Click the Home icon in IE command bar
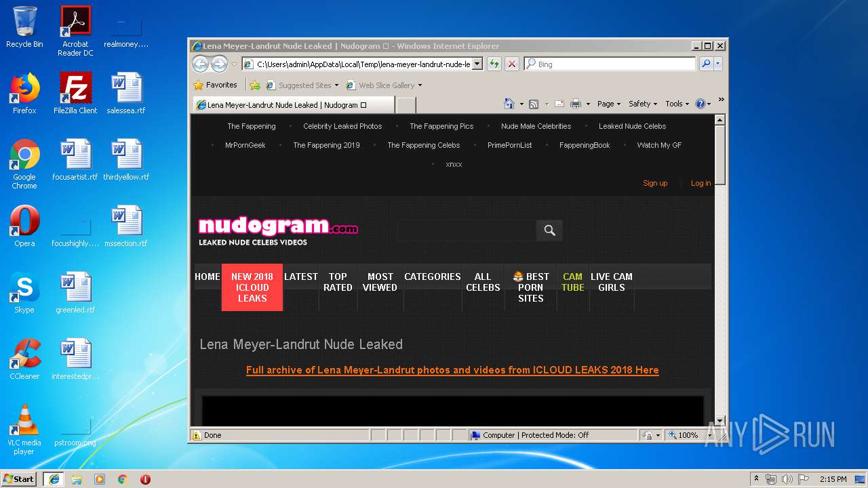The height and width of the screenshot is (488, 868). tap(509, 104)
